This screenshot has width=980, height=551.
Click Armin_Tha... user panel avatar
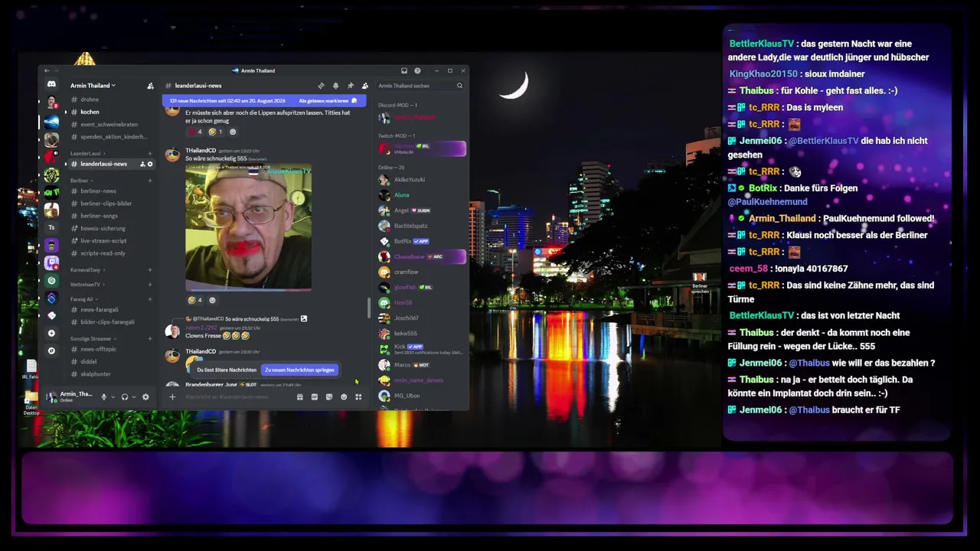tap(51, 396)
